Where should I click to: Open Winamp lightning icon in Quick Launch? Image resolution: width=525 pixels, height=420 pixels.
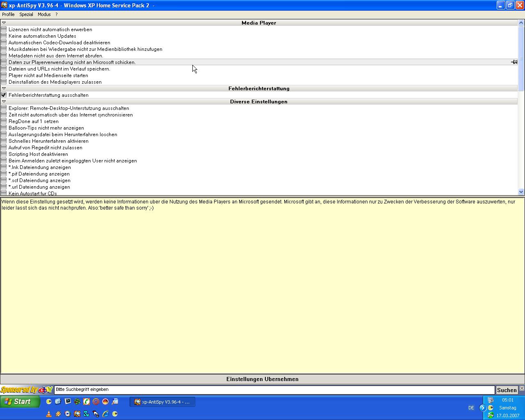click(58, 414)
